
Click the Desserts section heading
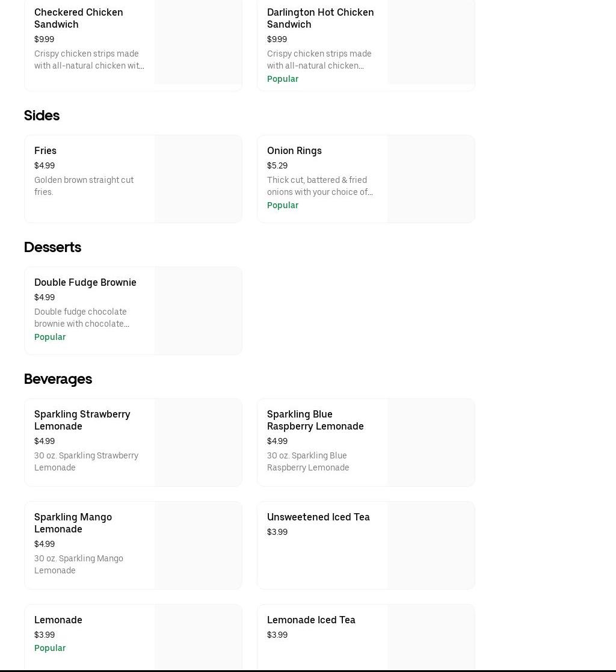point(52,247)
